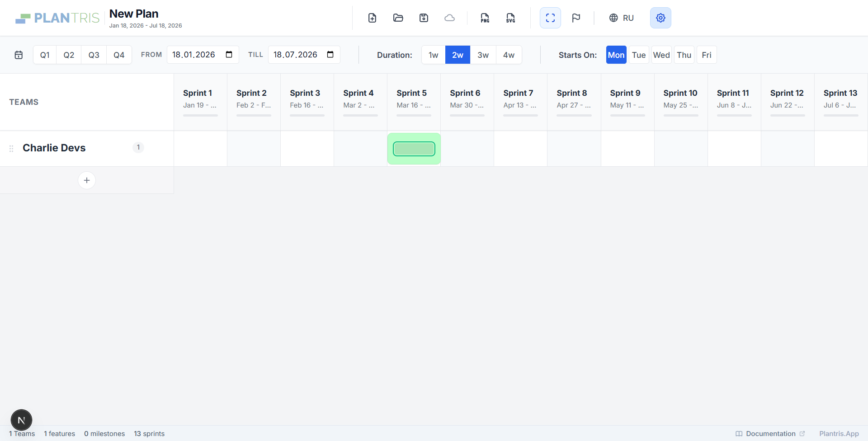
Task: Click the cloud sync icon
Action: click(x=449, y=18)
